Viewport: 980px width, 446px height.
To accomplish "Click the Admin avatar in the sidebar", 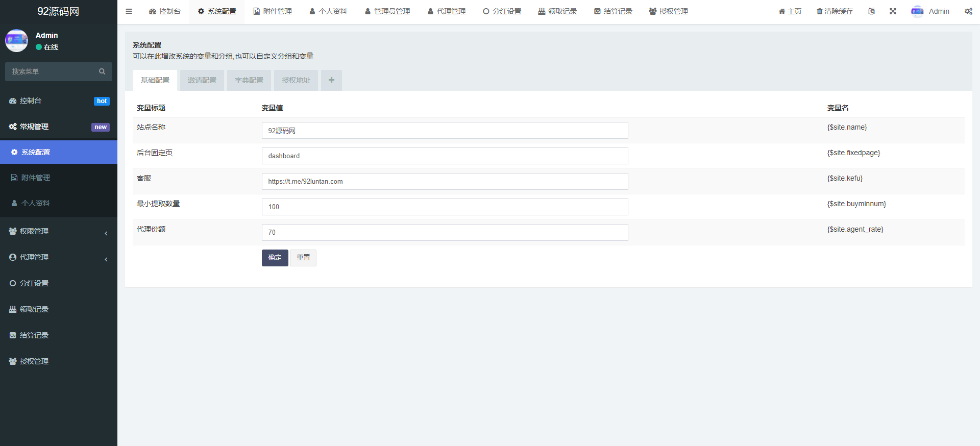I will click(16, 41).
